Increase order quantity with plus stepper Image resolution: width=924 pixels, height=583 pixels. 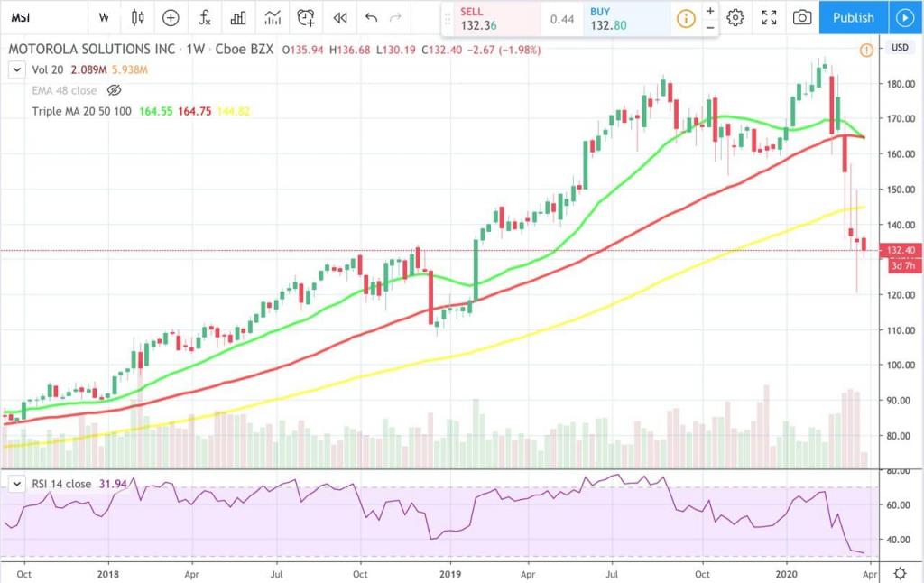point(710,11)
